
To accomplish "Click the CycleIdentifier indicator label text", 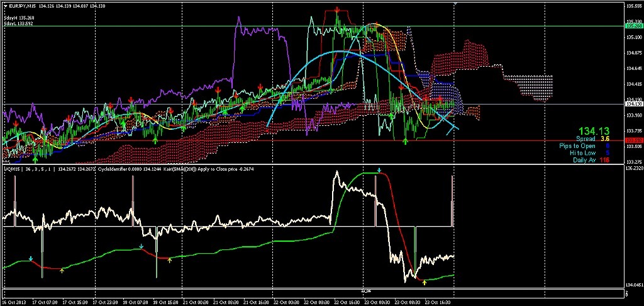I will tap(112, 169).
